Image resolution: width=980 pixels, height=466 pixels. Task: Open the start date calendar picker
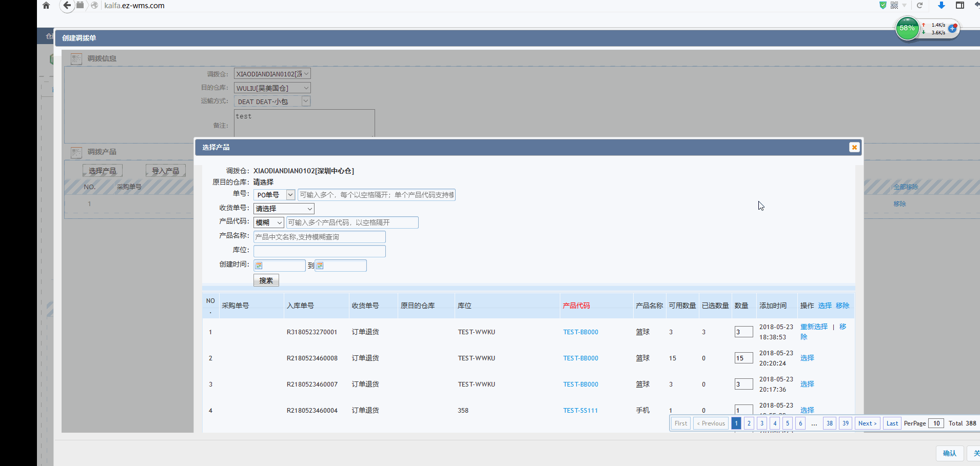point(259,266)
